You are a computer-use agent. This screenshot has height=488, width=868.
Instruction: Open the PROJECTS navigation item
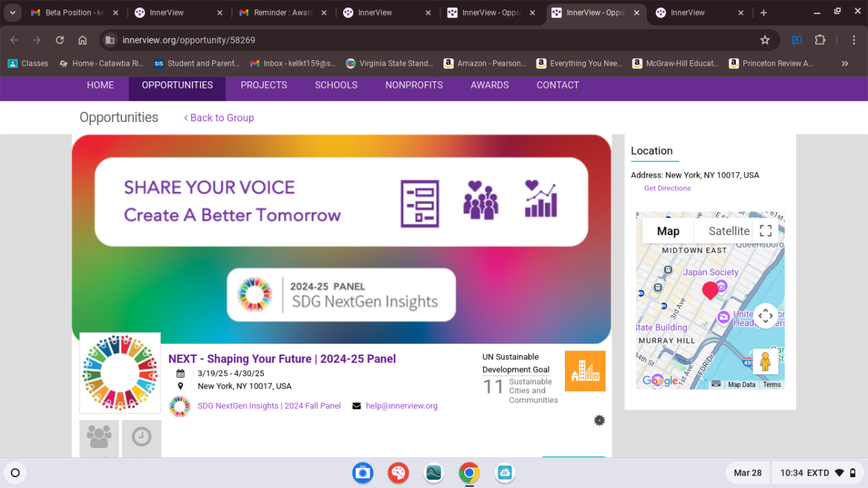click(x=264, y=85)
